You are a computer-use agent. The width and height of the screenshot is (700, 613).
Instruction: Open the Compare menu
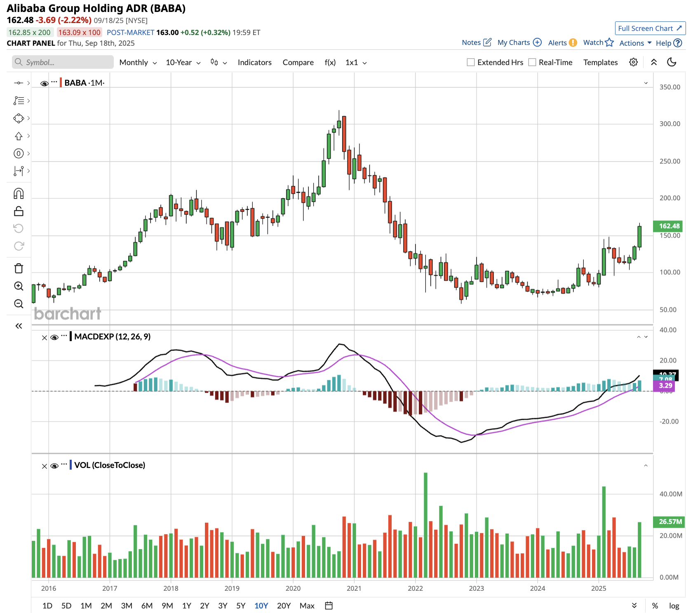click(298, 62)
